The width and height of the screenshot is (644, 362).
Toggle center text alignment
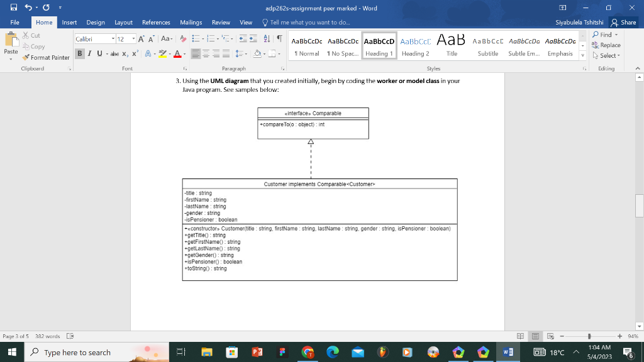[206, 54]
